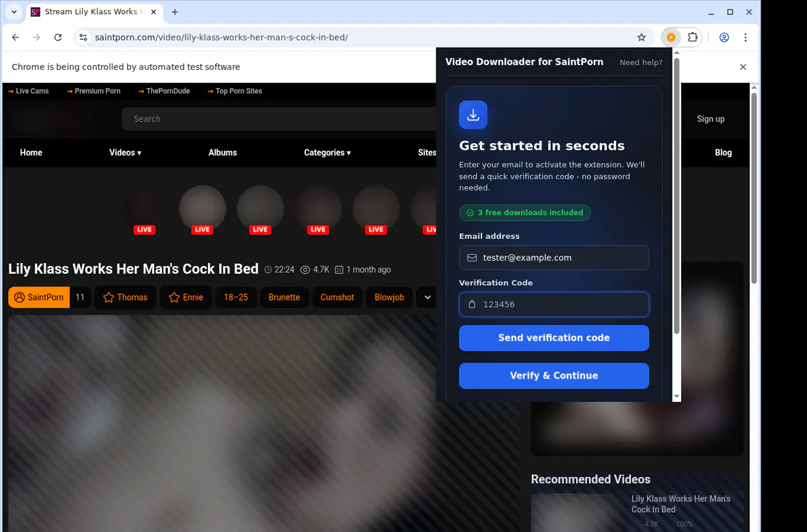
Task: Click the Need help? link
Action: [x=641, y=63]
